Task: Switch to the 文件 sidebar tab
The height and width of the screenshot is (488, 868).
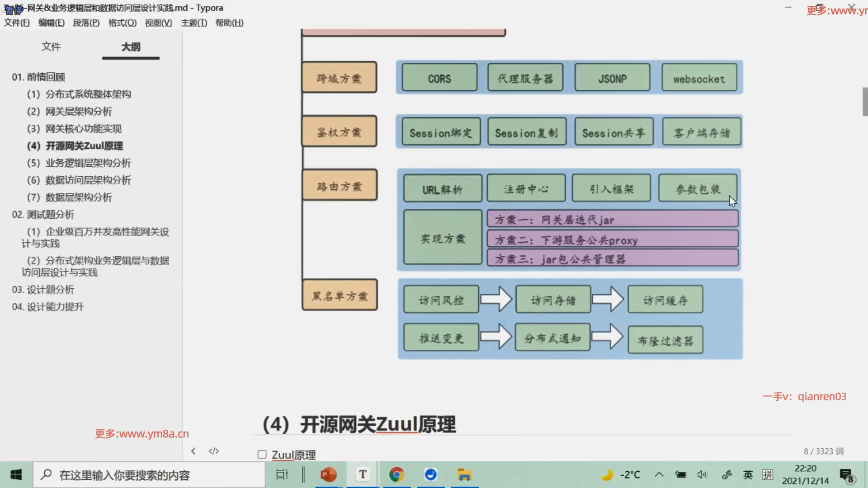Action: pos(51,47)
